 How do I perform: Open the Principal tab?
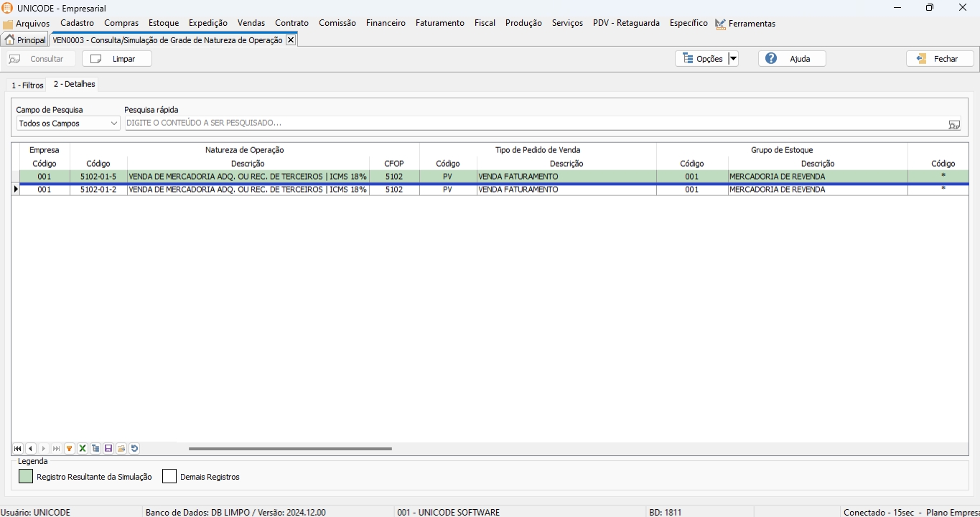25,40
